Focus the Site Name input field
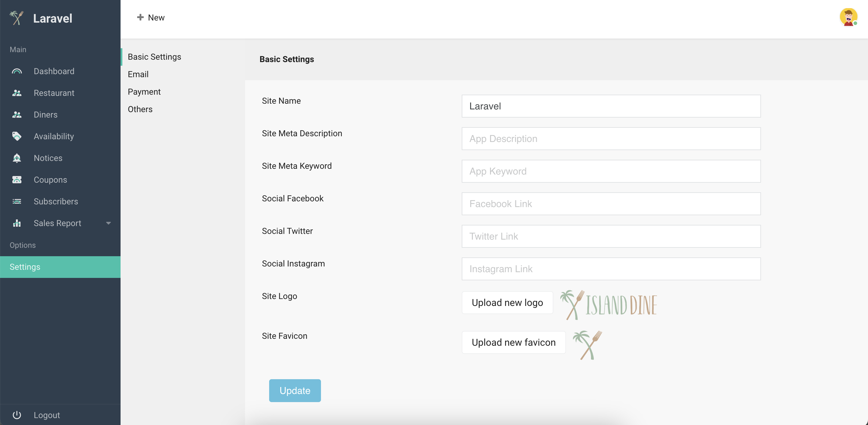Screen dimensions: 868x425 (611, 106)
